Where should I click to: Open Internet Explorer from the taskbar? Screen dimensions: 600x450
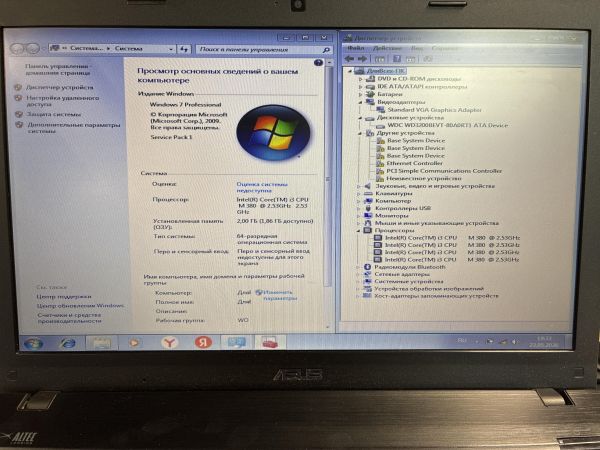(68, 343)
